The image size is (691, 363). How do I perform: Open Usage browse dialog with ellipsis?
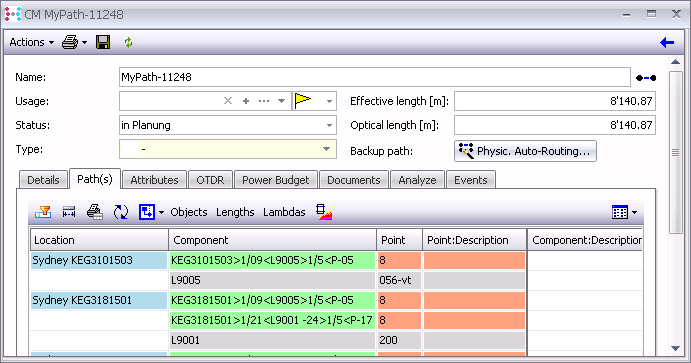(264, 101)
